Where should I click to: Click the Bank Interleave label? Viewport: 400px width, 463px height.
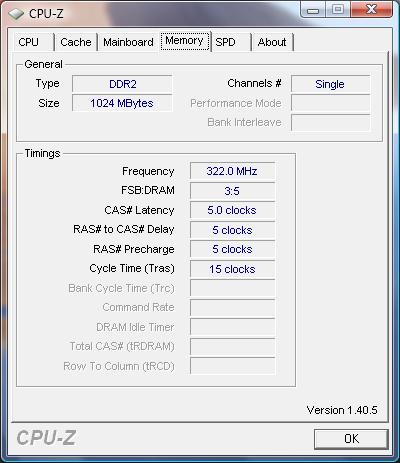pos(244,122)
